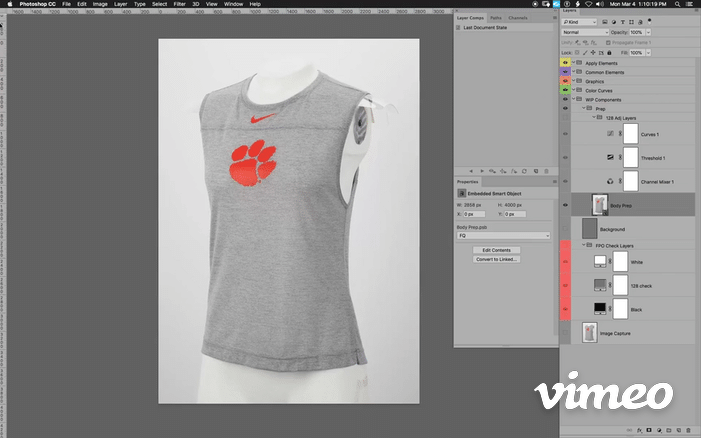Click the lock position move icon

click(593, 53)
